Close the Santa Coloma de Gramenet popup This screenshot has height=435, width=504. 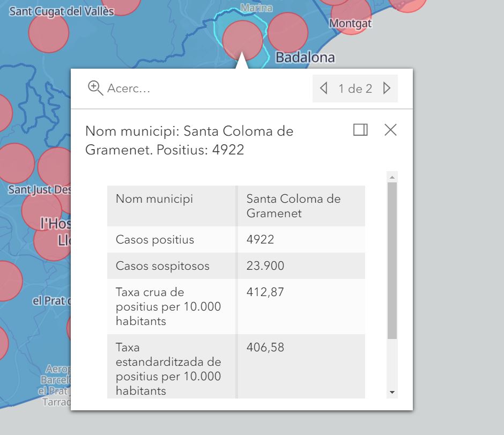(390, 130)
